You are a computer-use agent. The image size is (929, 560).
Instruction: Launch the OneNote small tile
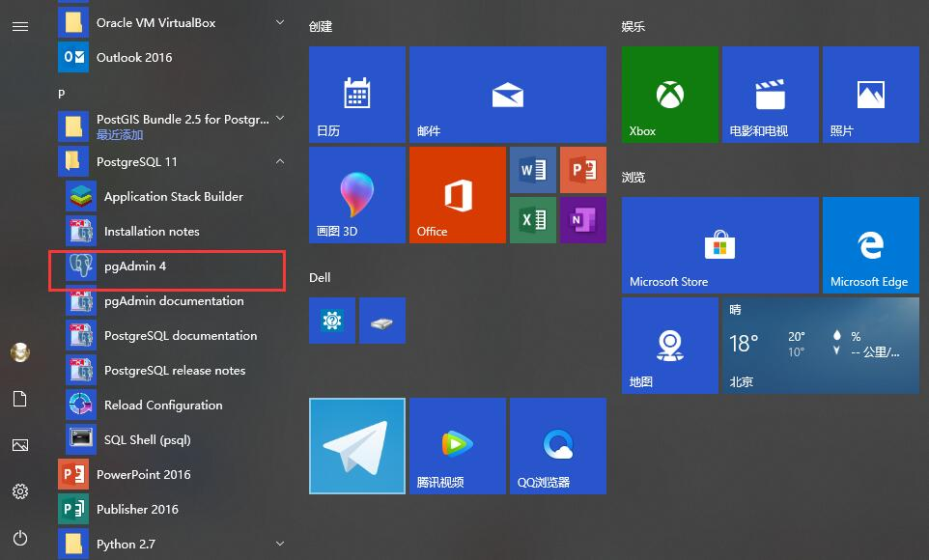click(583, 220)
